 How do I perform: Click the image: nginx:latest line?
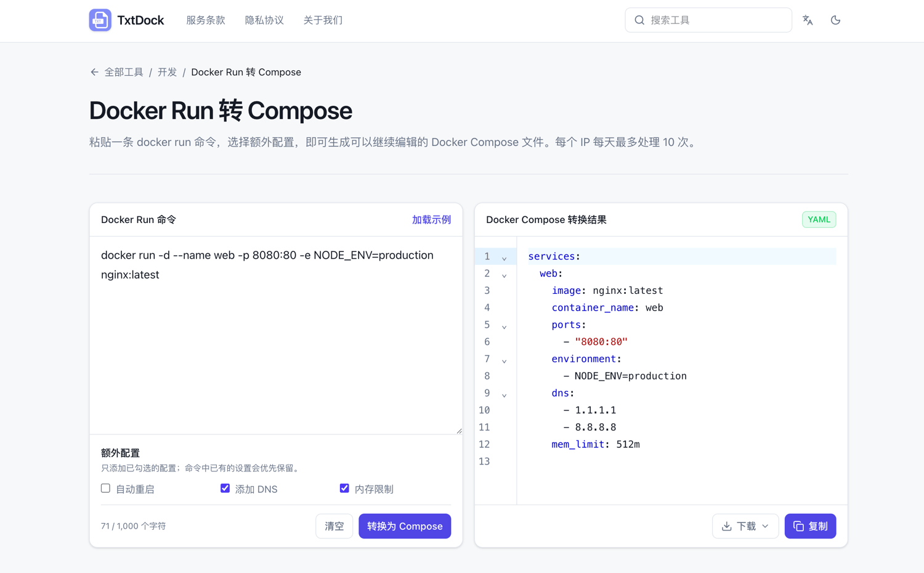607,291
